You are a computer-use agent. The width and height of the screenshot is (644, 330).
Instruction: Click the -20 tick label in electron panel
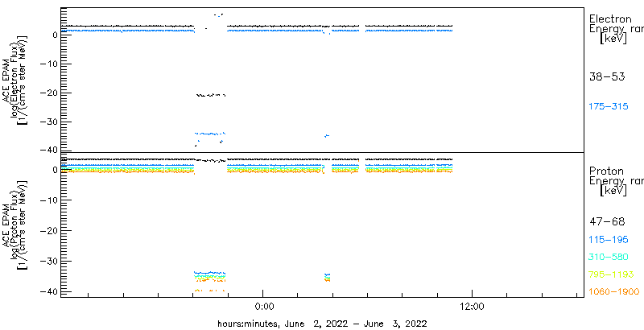[48, 93]
